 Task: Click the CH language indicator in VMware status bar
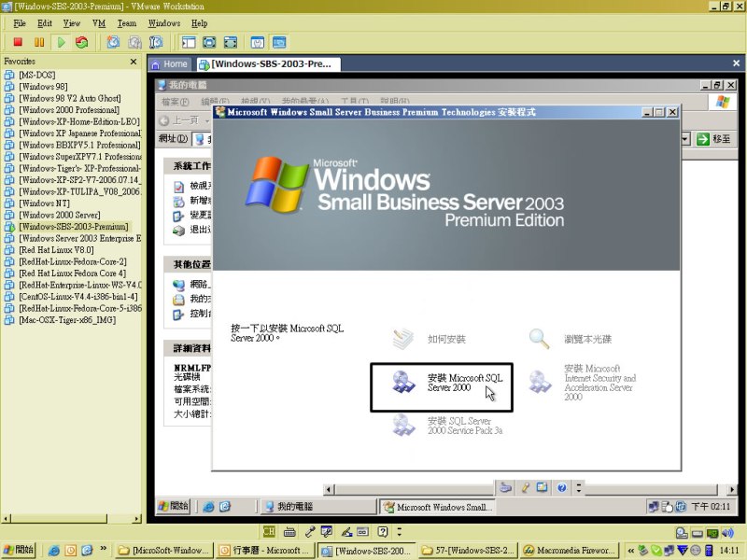pyautogui.click(x=269, y=531)
